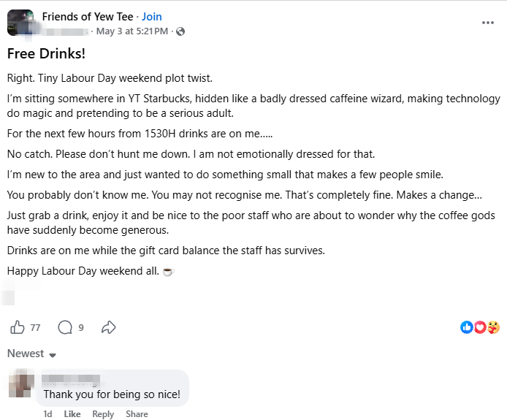Share the 'Thank you' comment
This screenshot has width=507, height=420.
tap(137, 414)
